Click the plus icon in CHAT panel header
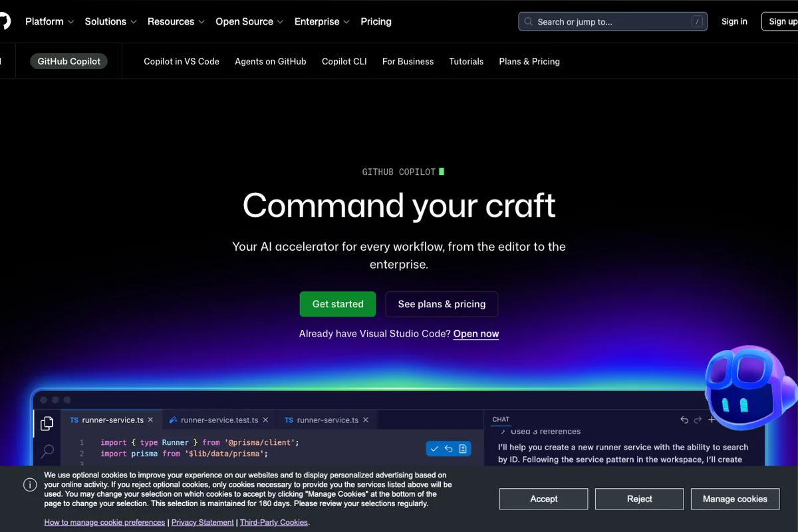Screen dimensions: 798x532 coord(712,420)
